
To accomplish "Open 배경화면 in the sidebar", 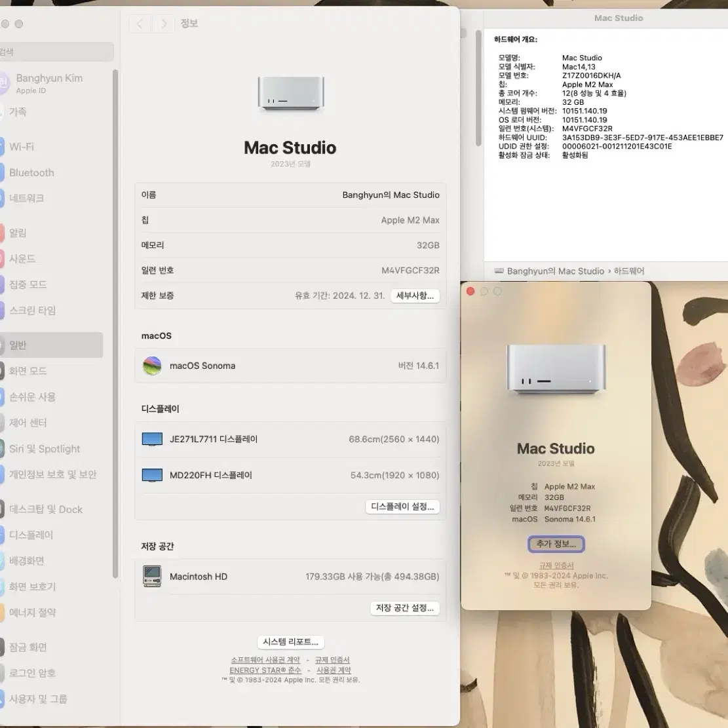I will (26, 561).
